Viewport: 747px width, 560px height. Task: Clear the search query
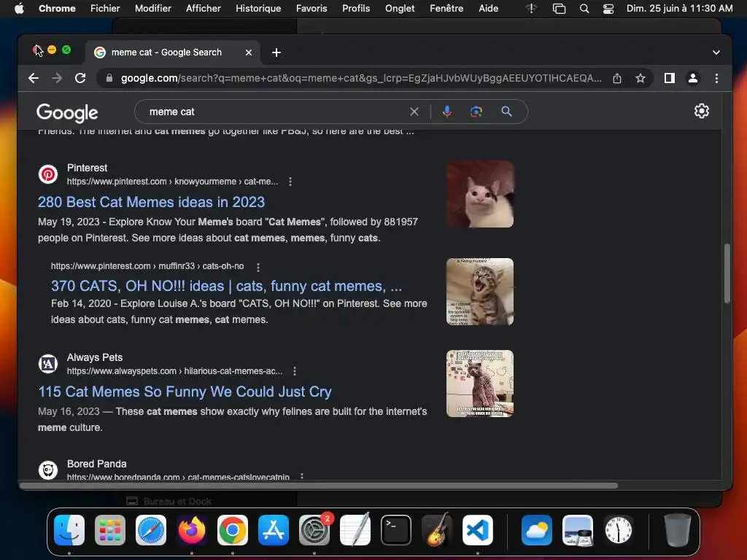click(414, 112)
